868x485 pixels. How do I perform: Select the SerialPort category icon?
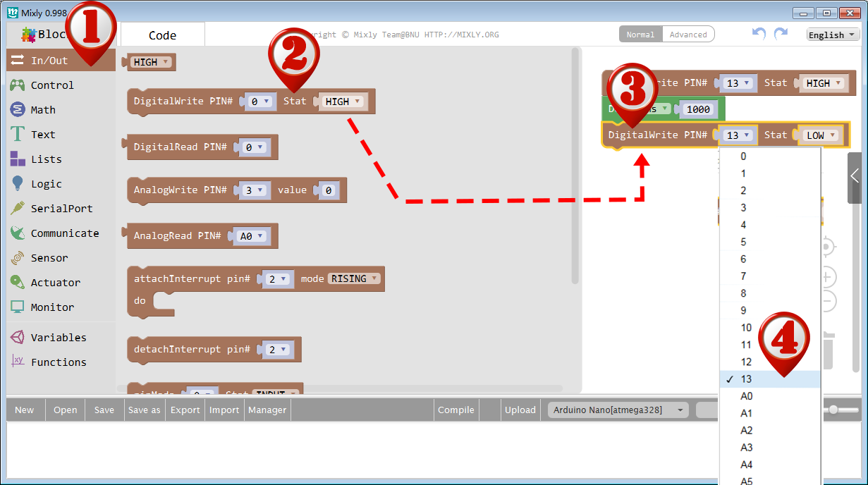(18, 209)
